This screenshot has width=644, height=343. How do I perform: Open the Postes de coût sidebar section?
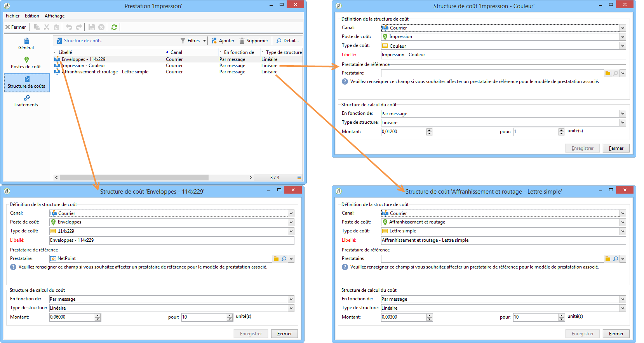(x=26, y=63)
